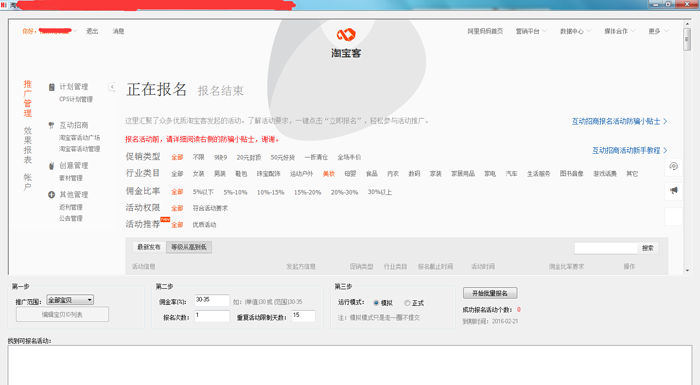Viewport: 700px width, 385px height.
Task: Filter industry category by 家居用品
Action: point(463,174)
